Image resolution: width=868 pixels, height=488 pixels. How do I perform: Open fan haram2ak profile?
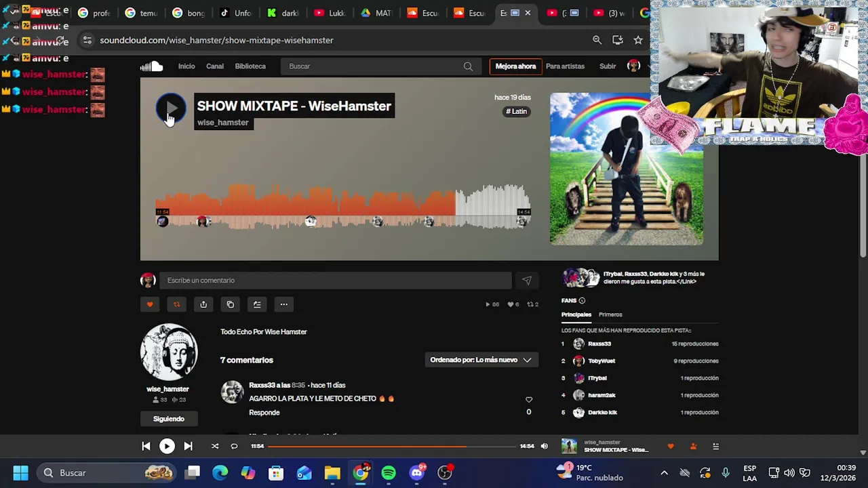[601, 395]
